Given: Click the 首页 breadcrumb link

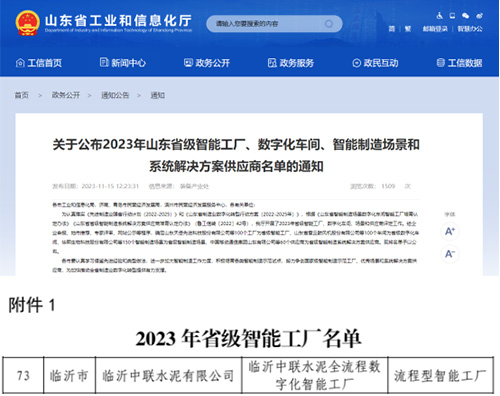Looking at the screenshot, I should [x=22, y=95].
